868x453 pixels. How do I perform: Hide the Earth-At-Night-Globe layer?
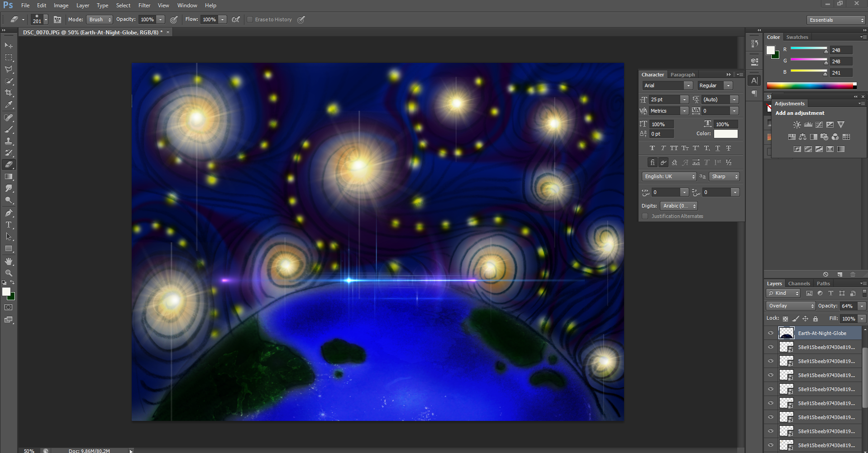pyautogui.click(x=771, y=333)
